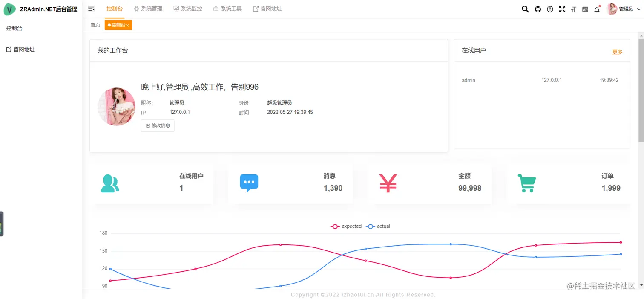Click the 修改信息 button
The width and height of the screenshot is (644, 299).
[x=158, y=126]
